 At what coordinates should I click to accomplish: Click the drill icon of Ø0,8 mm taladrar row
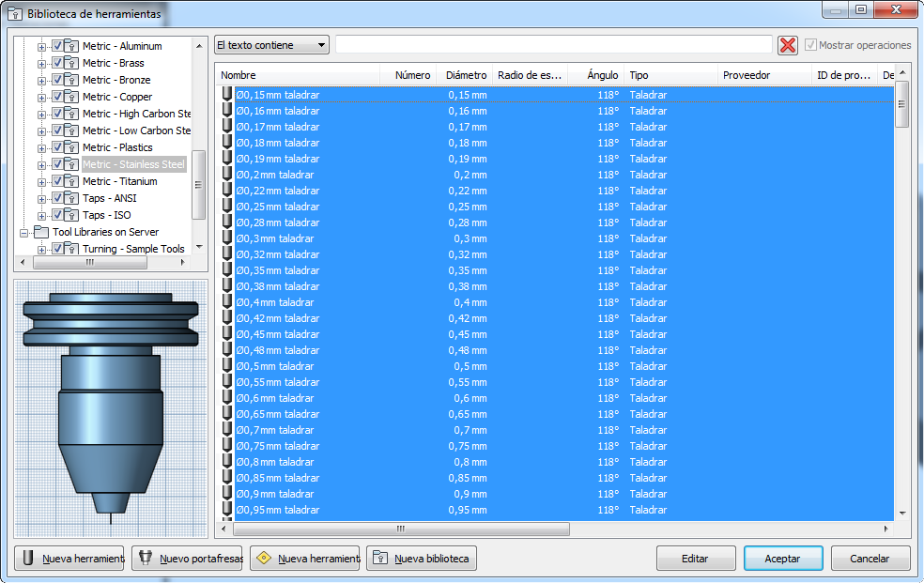(x=227, y=462)
